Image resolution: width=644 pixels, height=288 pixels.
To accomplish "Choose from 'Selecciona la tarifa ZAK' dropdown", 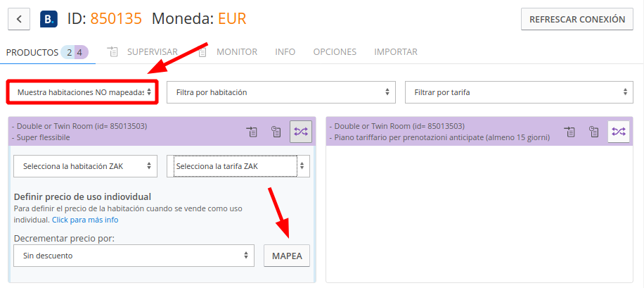I will tap(238, 166).
